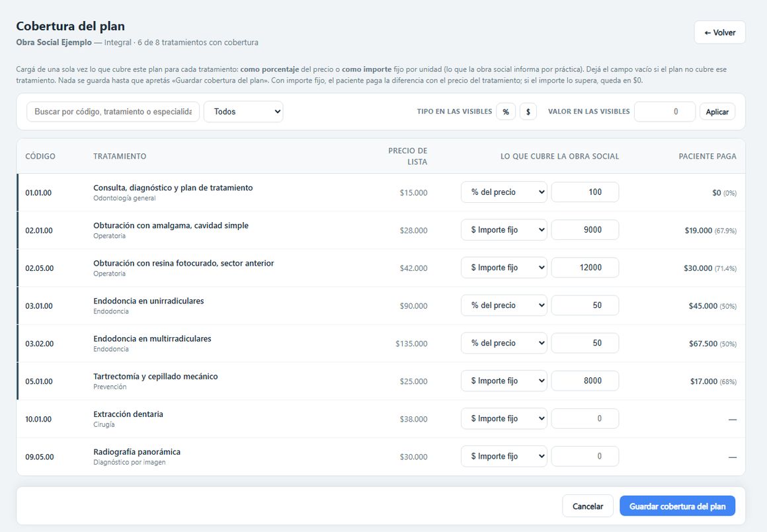This screenshot has width=767, height=532.
Task: Click the PACIENTE PAGA column header
Action: click(x=707, y=157)
